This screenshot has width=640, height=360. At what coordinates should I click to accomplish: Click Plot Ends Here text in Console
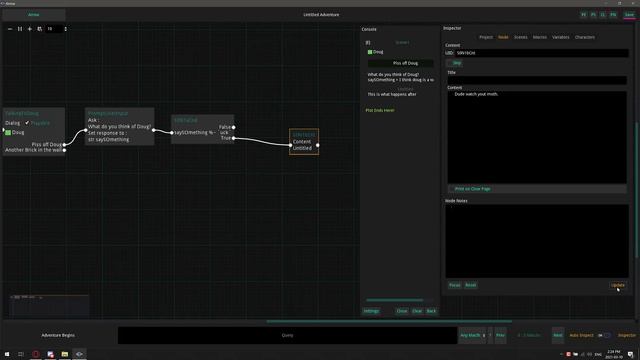(380, 110)
